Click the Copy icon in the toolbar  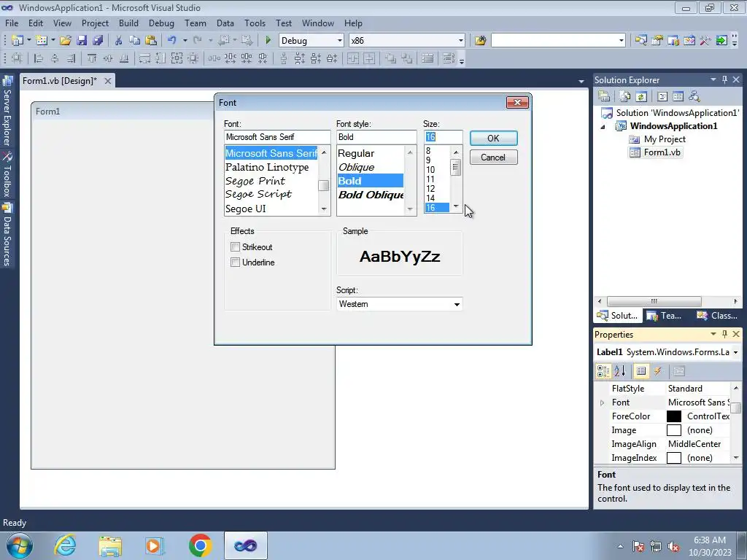(x=134, y=41)
